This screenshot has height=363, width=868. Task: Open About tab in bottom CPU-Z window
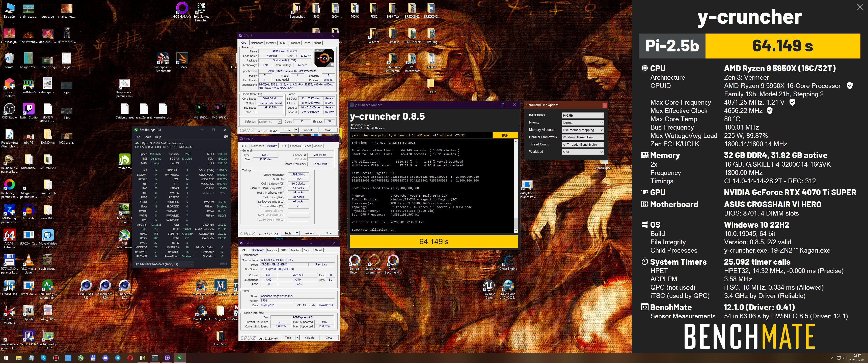pyautogui.click(x=318, y=250)
